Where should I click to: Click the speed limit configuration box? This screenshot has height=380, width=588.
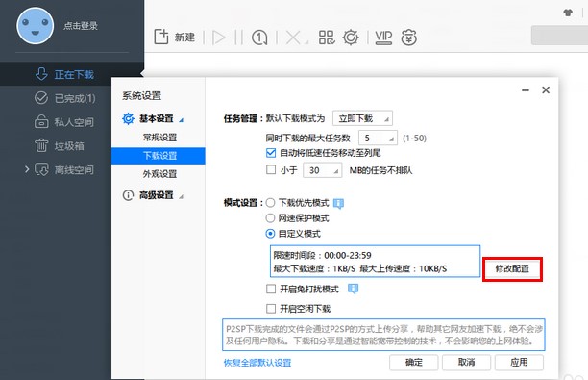375,262
